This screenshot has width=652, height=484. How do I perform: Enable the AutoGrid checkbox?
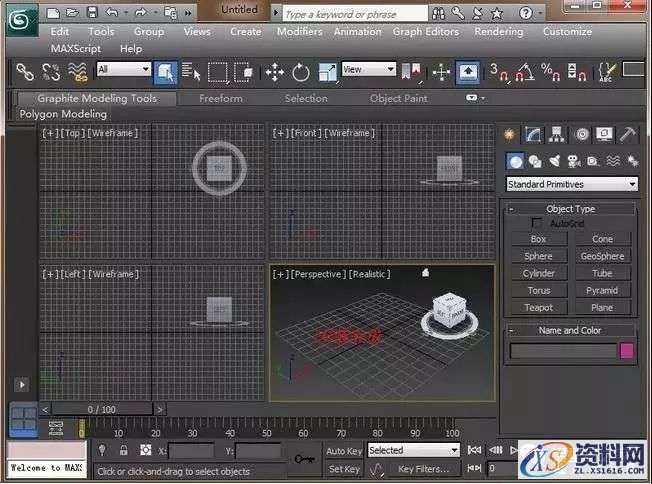pos(537,223)
